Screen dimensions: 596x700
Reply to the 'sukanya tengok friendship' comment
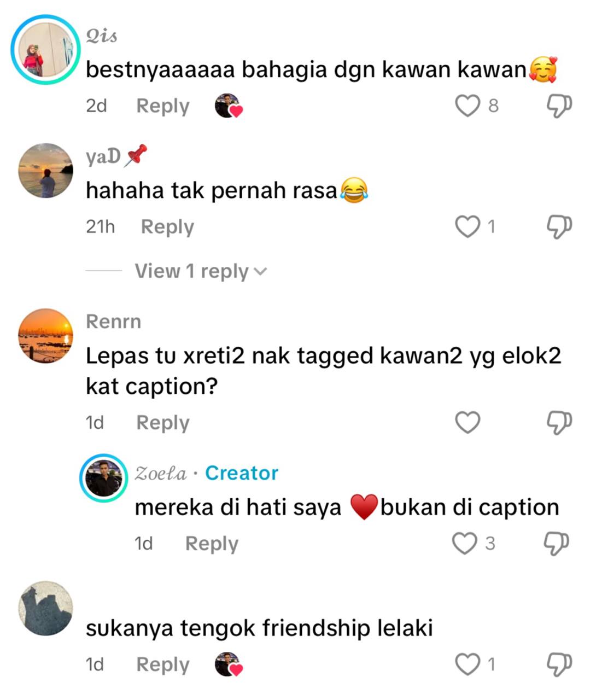tap(162, 664)
